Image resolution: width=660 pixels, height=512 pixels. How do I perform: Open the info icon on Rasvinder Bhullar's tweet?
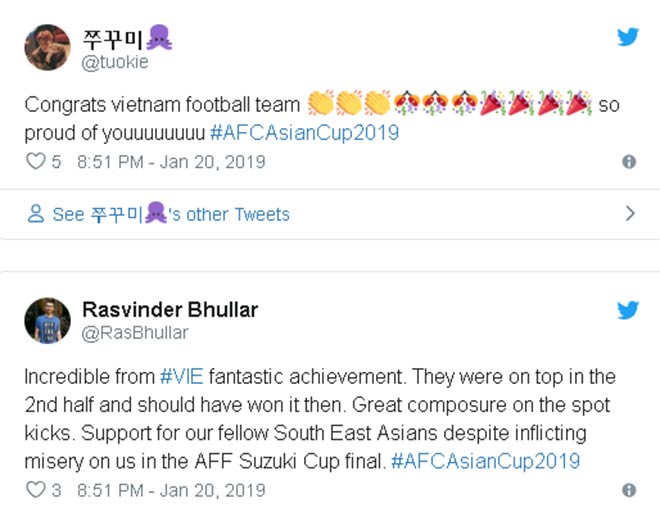(x=629, y=490)
